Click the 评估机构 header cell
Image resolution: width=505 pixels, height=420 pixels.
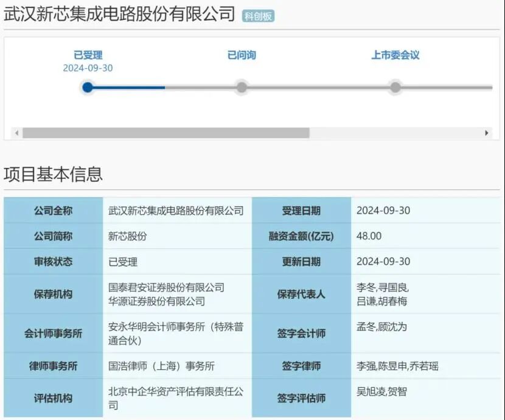pyautogui.click(x=53, y=399)
